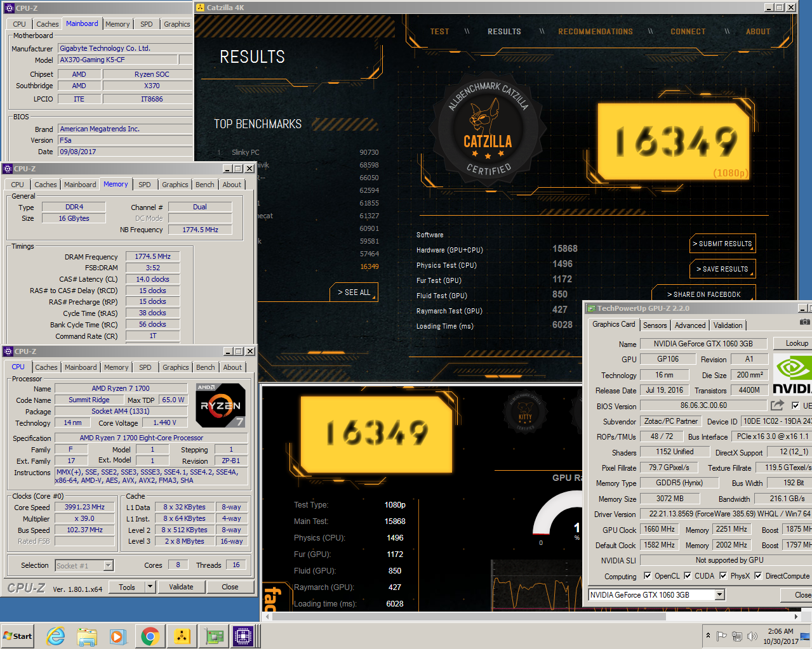
Task: Open ABOUT in Catzilla menu
Action: click(x=758, y=32)
